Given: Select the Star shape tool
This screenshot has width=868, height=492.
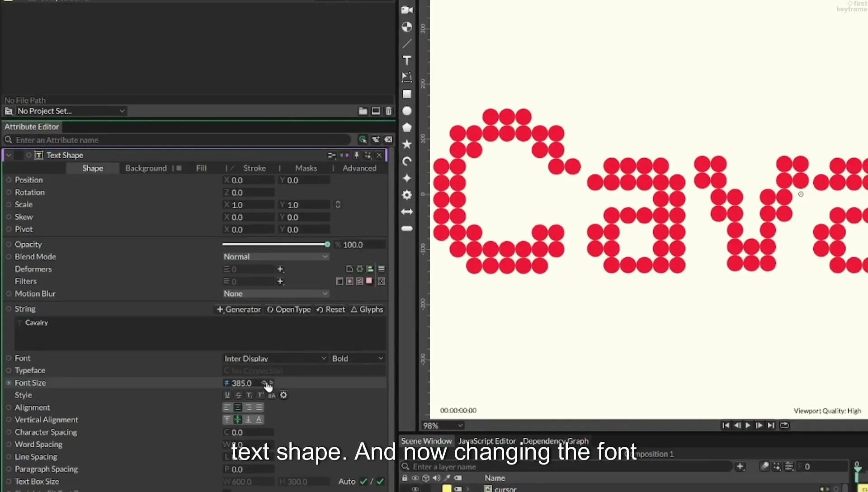Looking at the screenshot, I should [x=407, y=144].
